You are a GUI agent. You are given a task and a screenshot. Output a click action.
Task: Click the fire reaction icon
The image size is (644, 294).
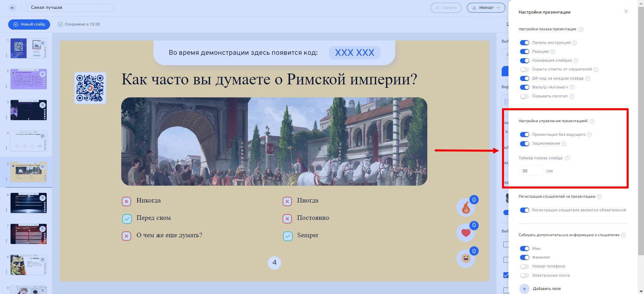[466, 207]
